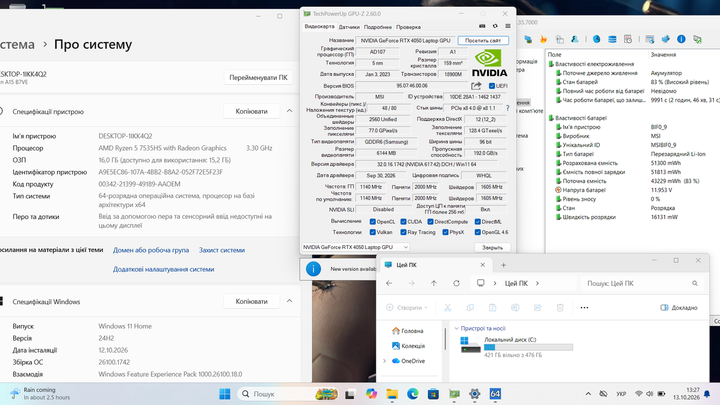Viewport: 720px width, 405px height.
Task: Go back in File Explorer
Action: pos(389,283)
